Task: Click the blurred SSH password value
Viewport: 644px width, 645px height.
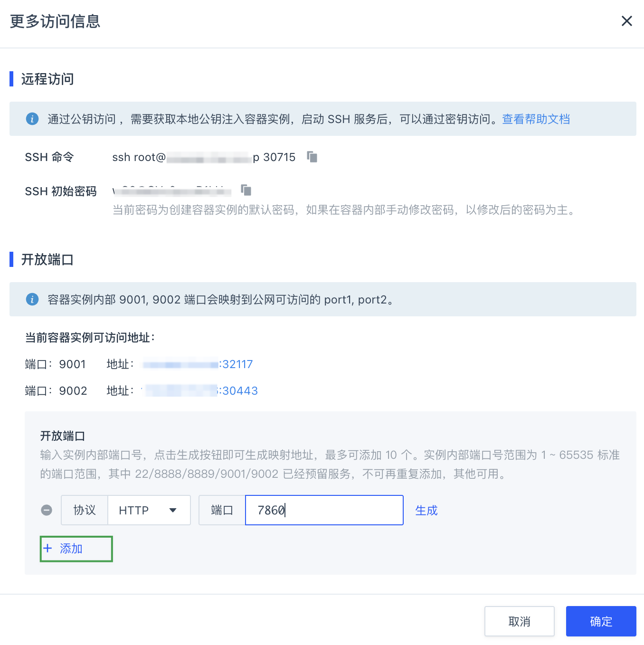Action: coord(172,191)
